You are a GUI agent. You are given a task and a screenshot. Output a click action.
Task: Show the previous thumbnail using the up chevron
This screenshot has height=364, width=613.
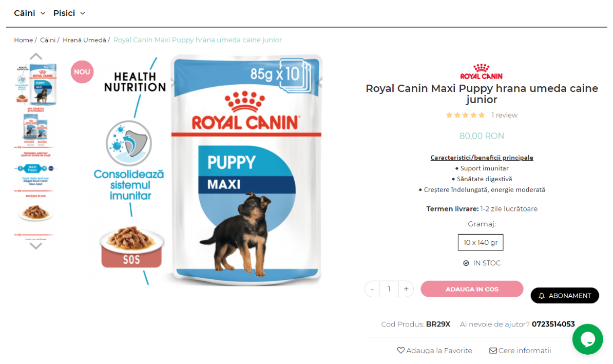coord(36,56)
